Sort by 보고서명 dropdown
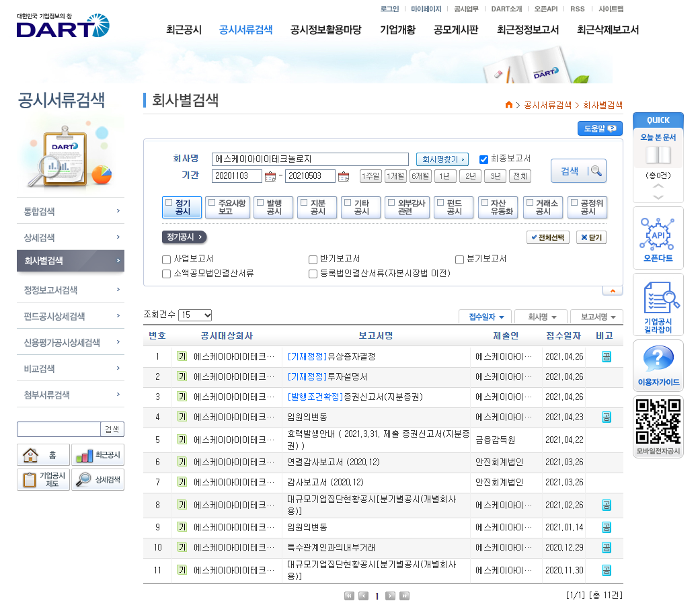 click(x=597, y=317)
